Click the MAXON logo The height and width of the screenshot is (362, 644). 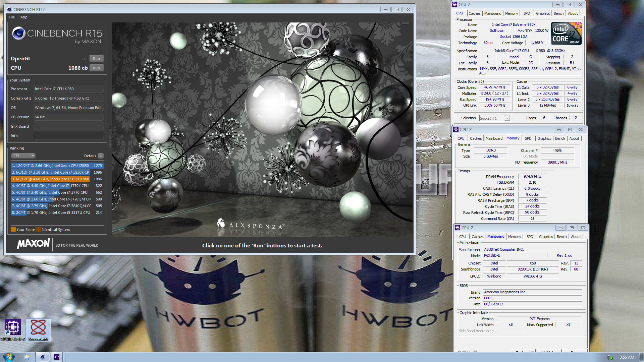click(x=33, y=243)
